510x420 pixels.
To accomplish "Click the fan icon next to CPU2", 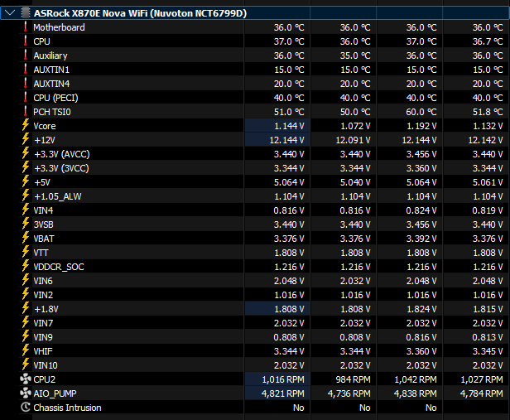I will (25, 379).
